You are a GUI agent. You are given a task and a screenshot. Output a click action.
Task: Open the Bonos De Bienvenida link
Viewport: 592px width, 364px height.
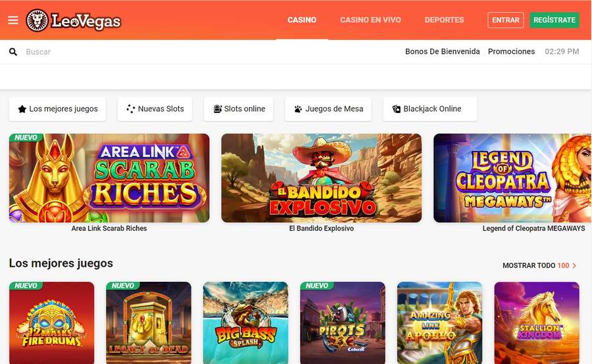[443, 52]
